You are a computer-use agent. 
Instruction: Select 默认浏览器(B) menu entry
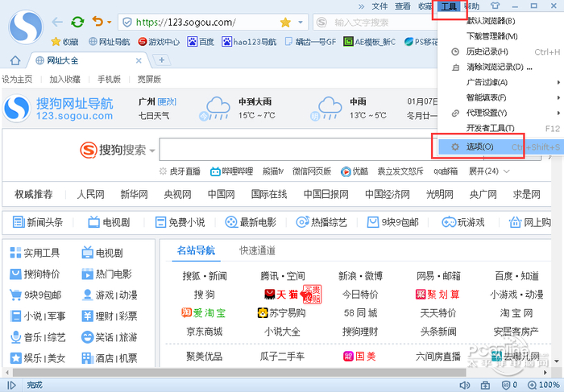500,21
